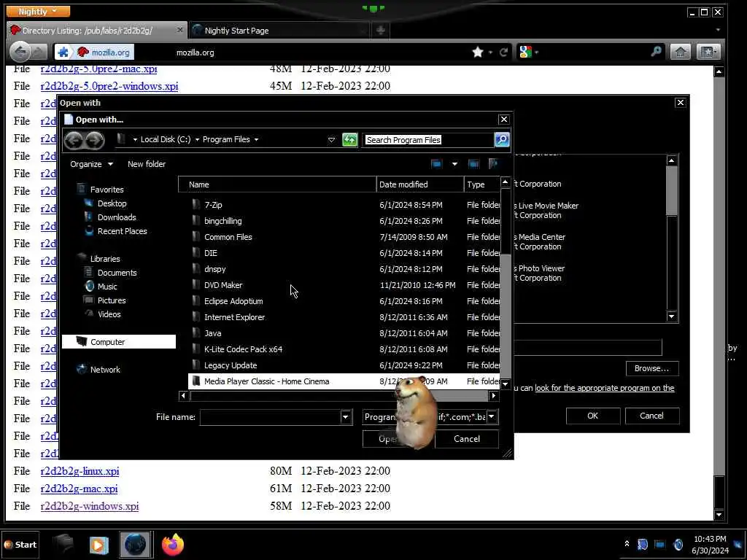Open the Nightly application menu
Viewport: 747px width, 560px height.
[38, 12]
